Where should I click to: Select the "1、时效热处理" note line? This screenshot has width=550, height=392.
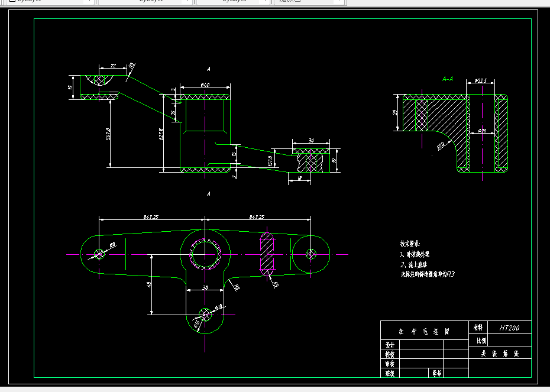[415, 254]
